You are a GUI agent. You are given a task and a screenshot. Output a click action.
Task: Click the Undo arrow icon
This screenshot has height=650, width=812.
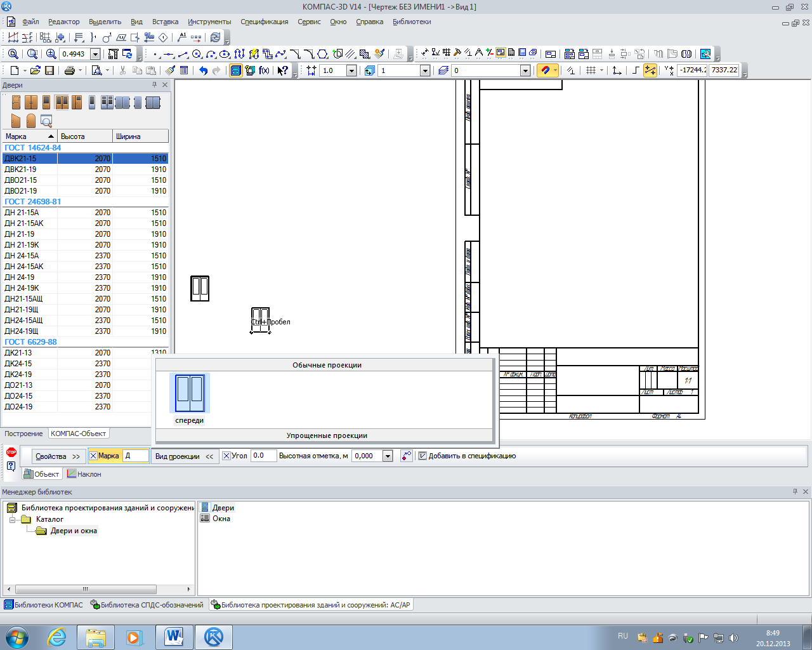203,70
